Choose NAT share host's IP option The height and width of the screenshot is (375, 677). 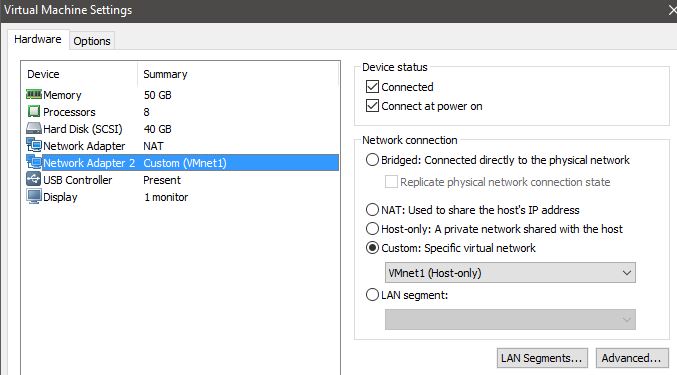[372, 210]
